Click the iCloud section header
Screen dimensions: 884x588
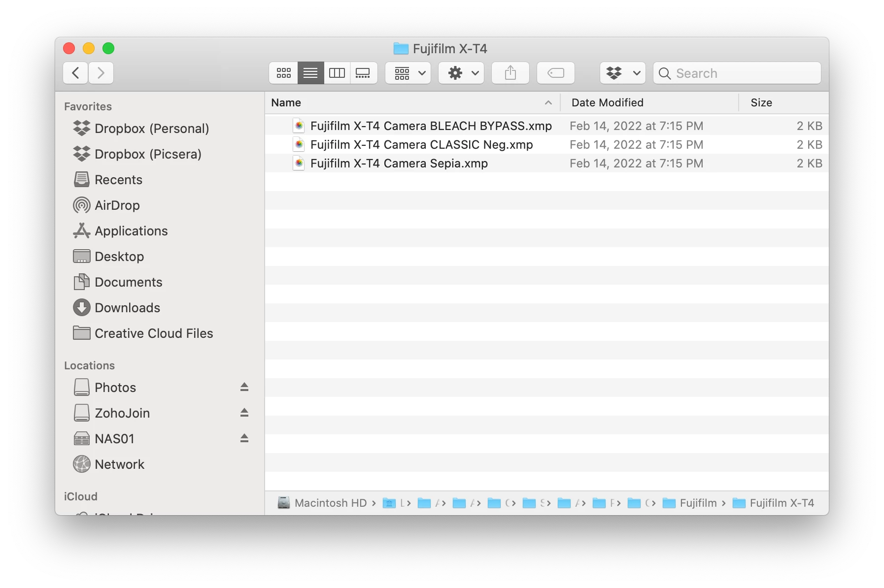pyautogui.click(x=81, y=496)
